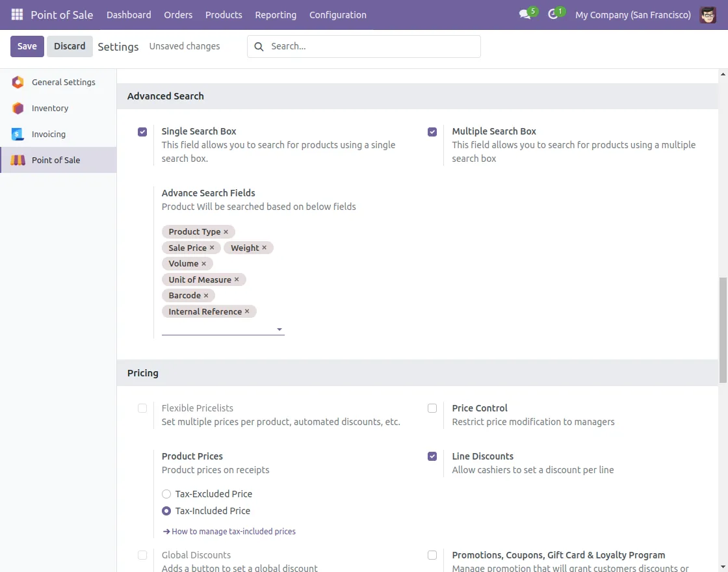
Task: Select the General Settings sidebar icon
Action: [18, 83]
